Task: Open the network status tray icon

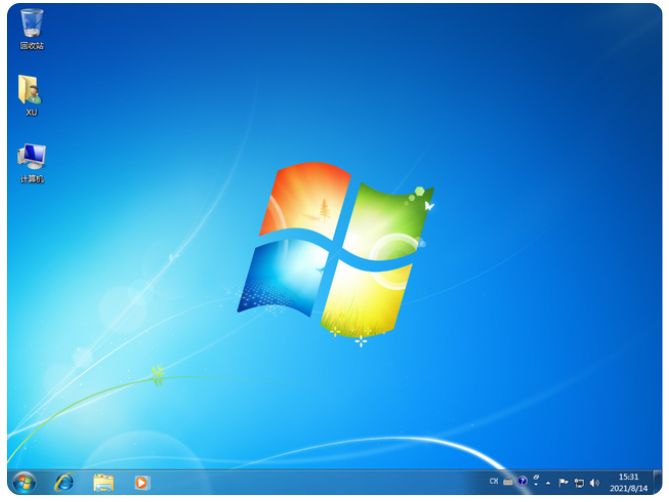Action: tap(579, 483)
